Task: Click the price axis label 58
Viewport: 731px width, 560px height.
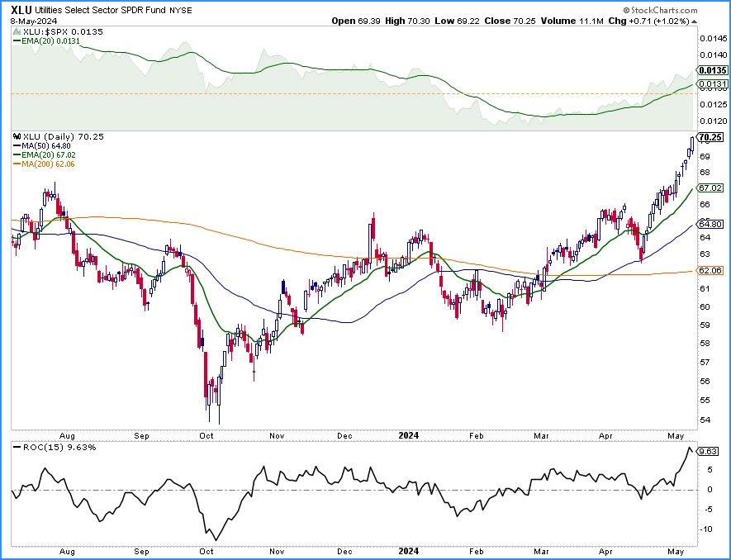Action: point(705,343)
